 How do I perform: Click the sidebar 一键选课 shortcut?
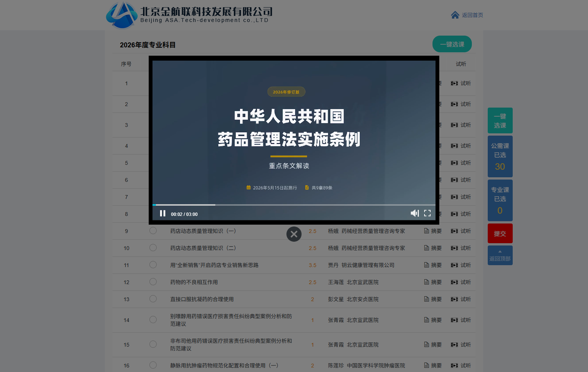pos(500,120)
